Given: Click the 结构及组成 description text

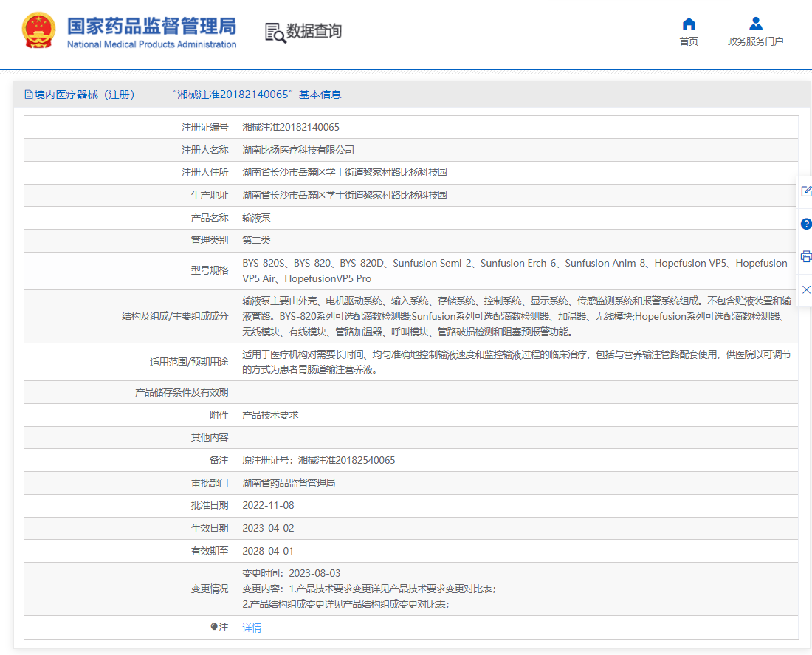Looking at the screenshot, I should pyautogui.click(x=517, y=316).
